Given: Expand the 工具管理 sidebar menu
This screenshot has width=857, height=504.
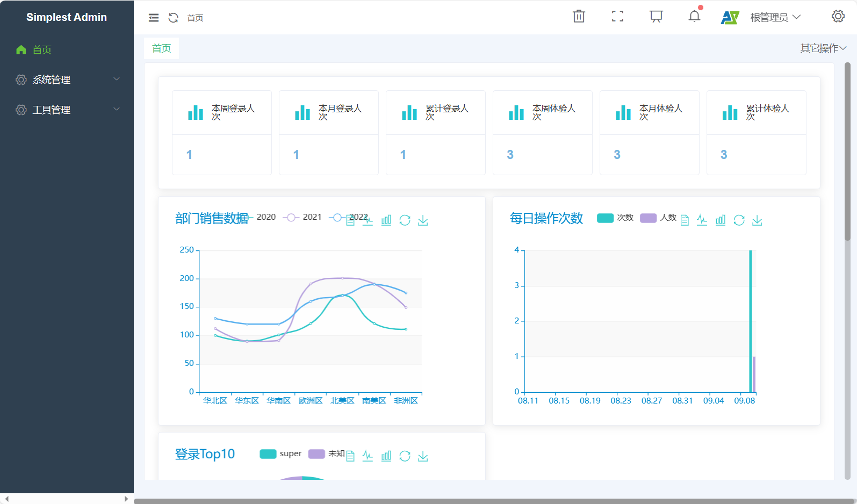Looking at the screenshot, I should click(x=67, y=110).
